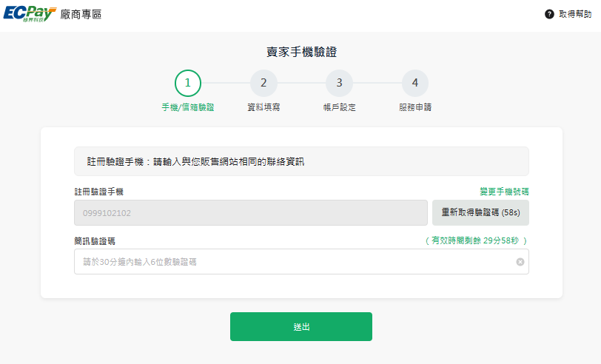Click the 註冊驗證手機 info banner

point(301,161)
